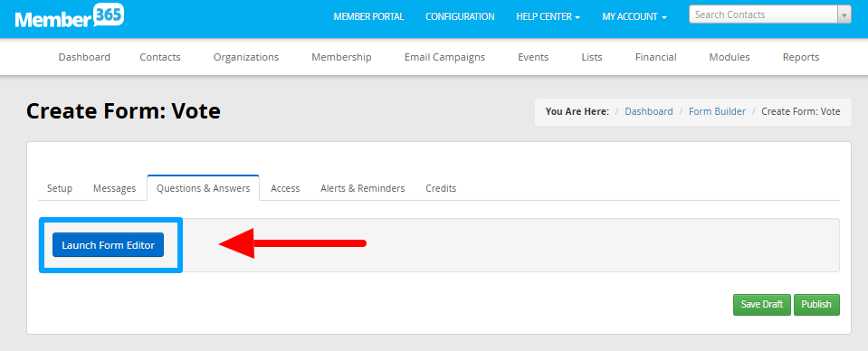The image size is (868, 351).
Task: Open the Messages tab
Action: coord(115,188)
